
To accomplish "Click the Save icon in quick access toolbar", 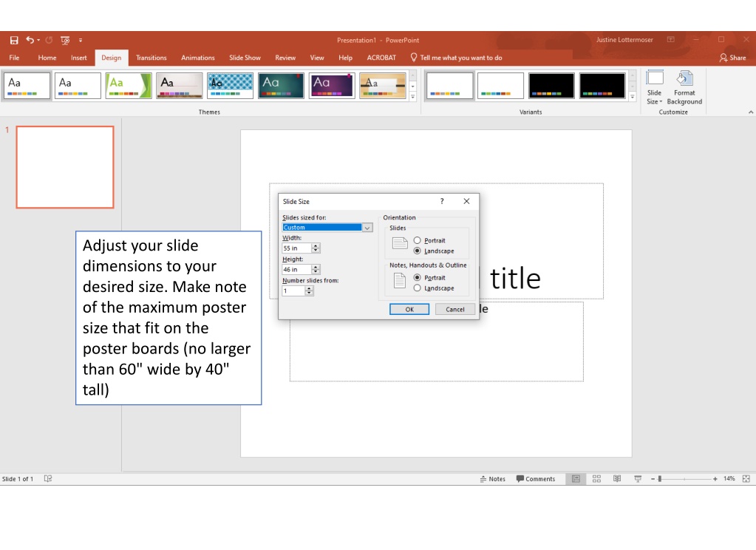I will pyautogui.click(x=14, y=40).
